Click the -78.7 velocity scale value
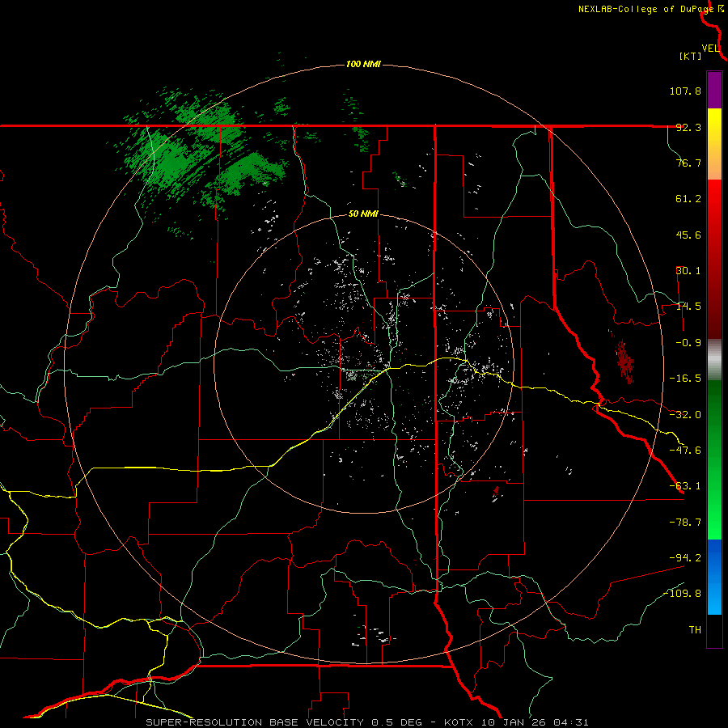This screenshot has height=728, width=728. click(685, 523)
